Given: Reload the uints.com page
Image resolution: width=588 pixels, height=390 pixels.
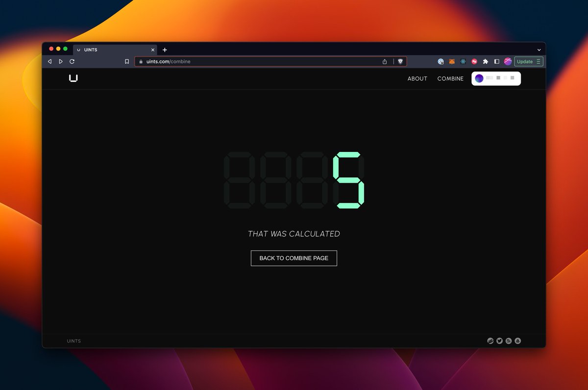Looking at the screenshot, I should pos(72,62).
